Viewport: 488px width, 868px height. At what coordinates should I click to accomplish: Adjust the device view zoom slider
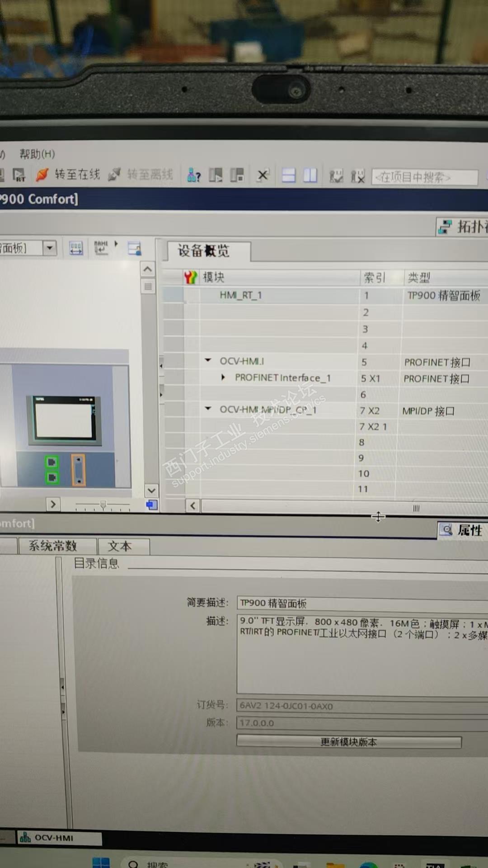point(103,505)
